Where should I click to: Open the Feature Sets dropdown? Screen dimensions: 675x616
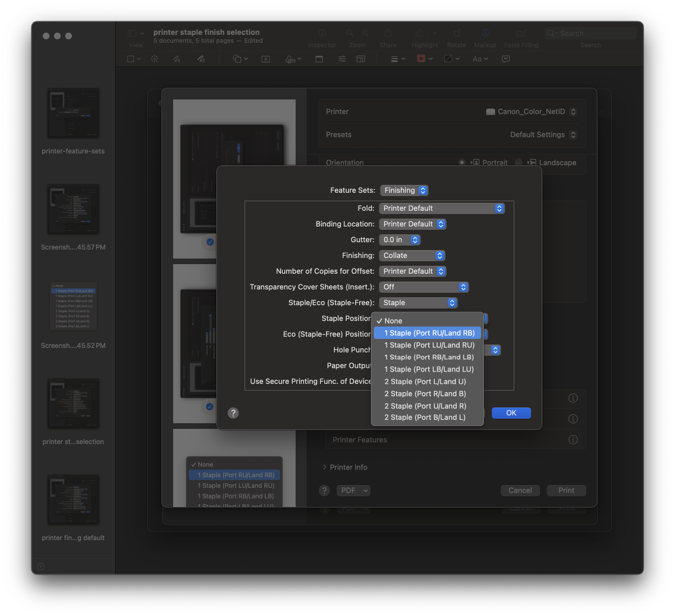(x=404, y=190)
